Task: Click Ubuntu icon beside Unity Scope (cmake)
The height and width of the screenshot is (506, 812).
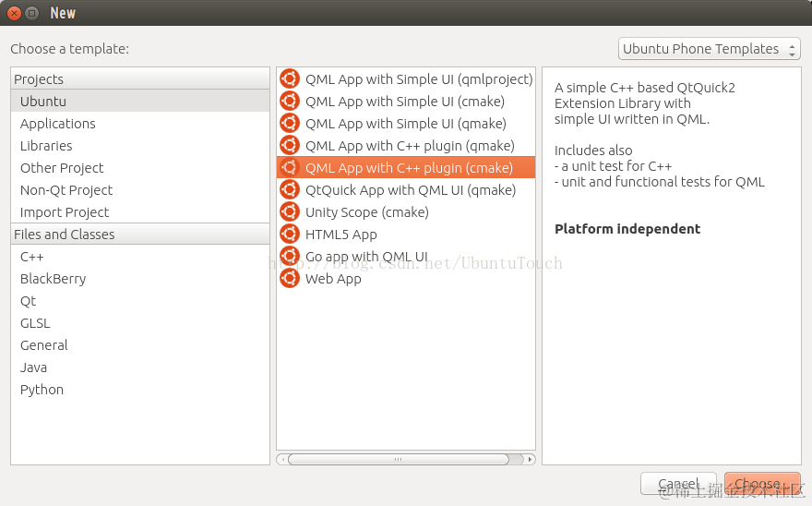Action: tap(290, 212)
